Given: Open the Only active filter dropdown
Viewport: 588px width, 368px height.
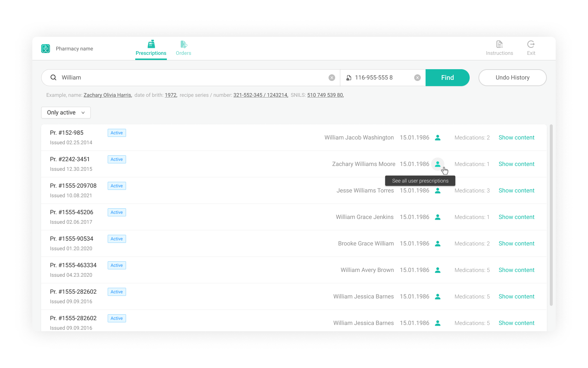Looking at the screenshot, I should tap(66, 113).
